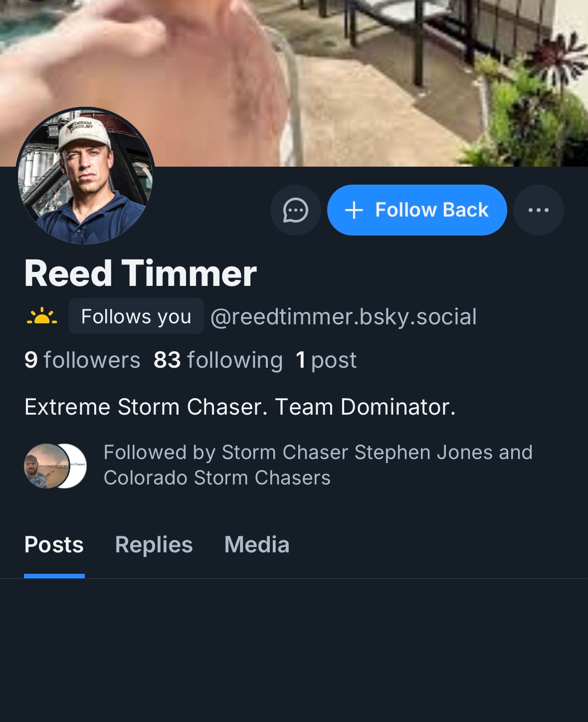
Task: Tap the Reed Timmer display name
Action: pos(140,273)
